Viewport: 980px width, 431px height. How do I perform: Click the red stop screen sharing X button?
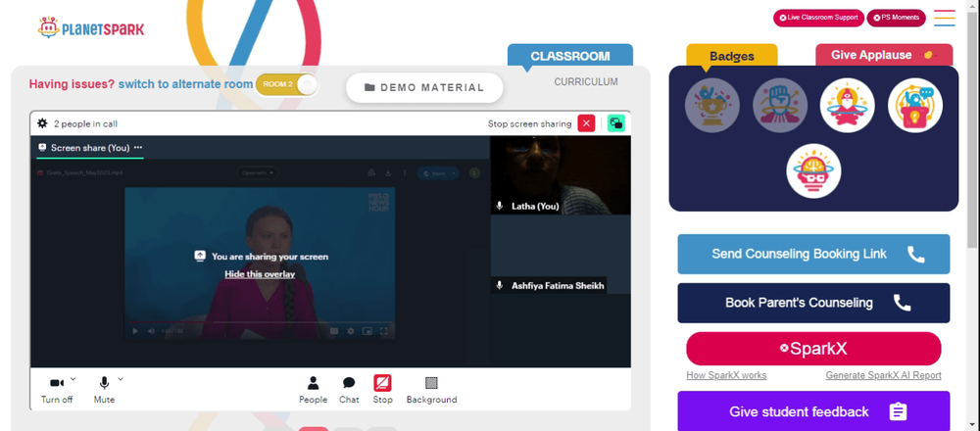coord(586,123)
